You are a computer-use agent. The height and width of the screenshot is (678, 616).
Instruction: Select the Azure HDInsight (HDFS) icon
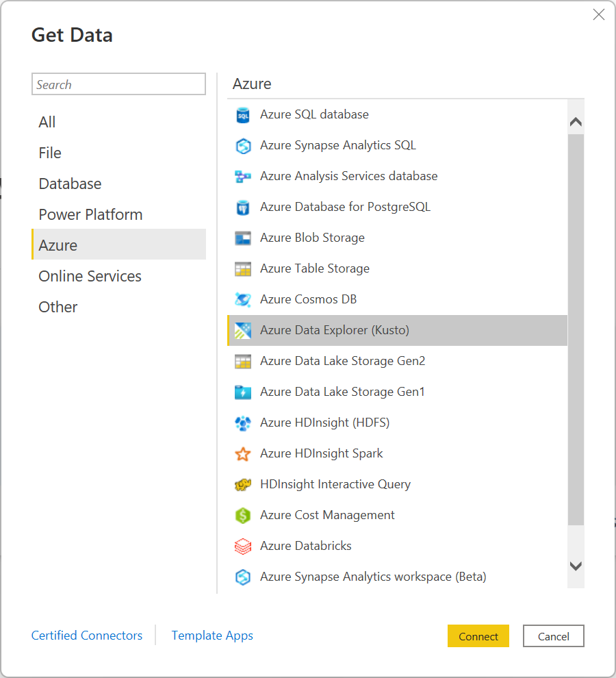[243, 423]
